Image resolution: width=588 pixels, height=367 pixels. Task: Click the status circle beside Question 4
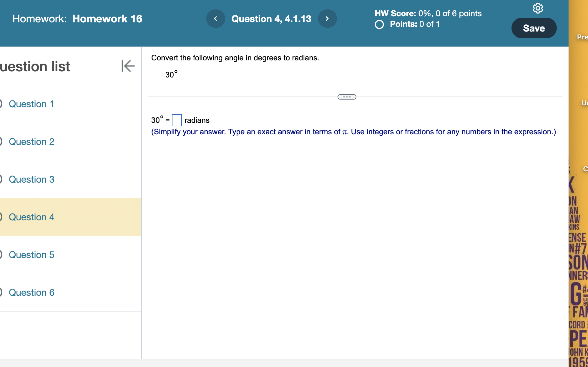point(1,217)
